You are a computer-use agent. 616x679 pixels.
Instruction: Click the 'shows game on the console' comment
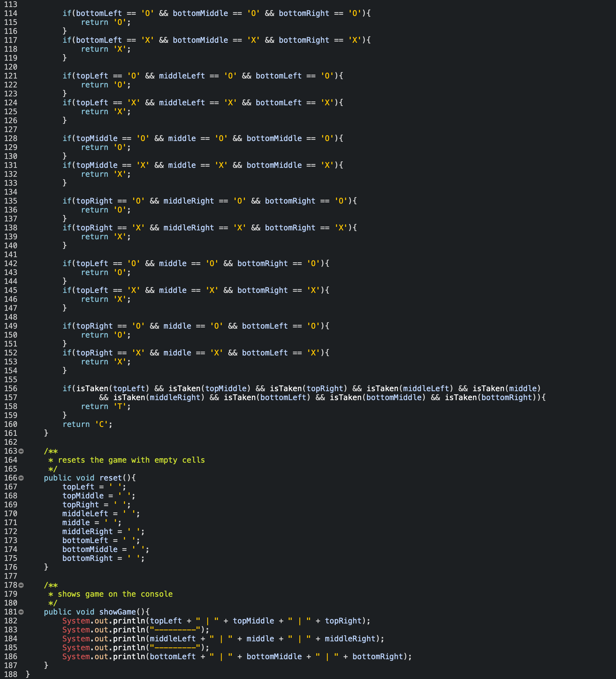click(x=115, y=594)
